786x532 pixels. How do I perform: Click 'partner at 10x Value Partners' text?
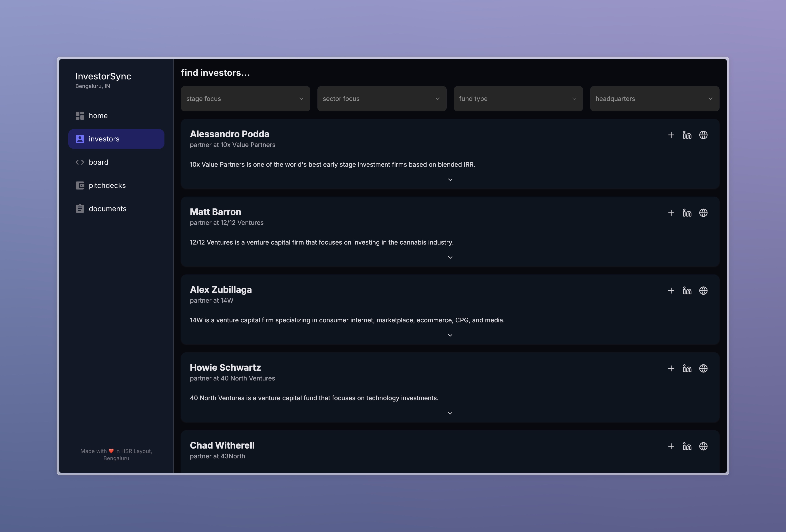coord(233,145)
